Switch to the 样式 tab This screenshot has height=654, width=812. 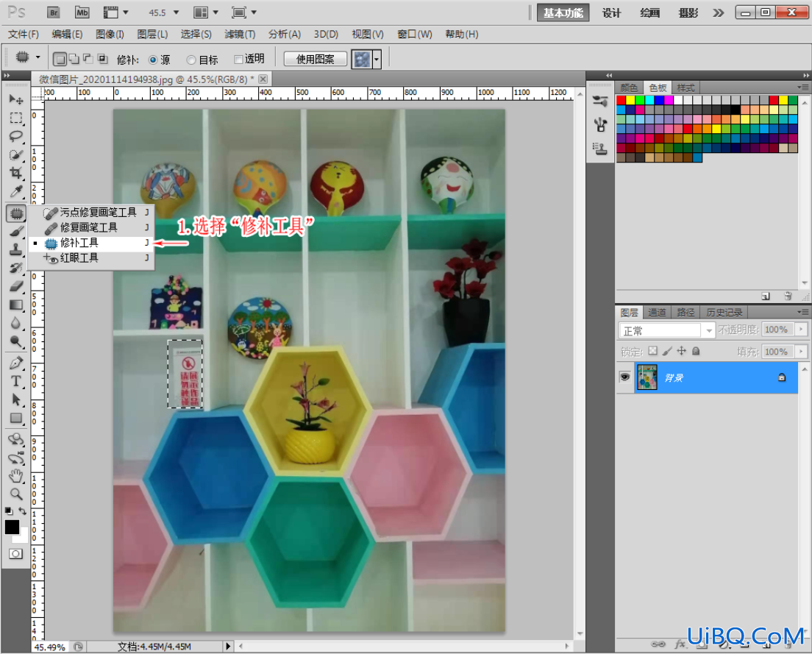click(685, 88)
